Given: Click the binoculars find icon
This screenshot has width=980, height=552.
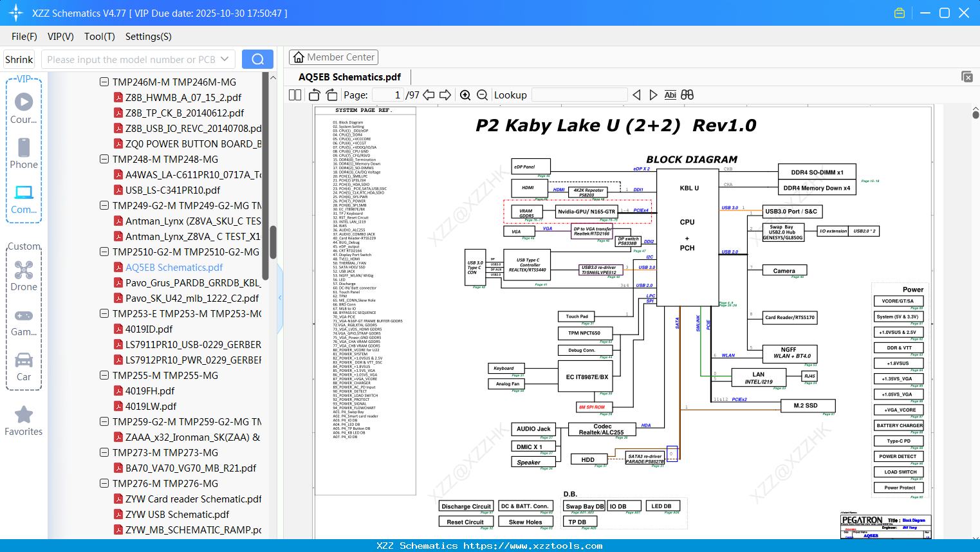Looking at the screenshot, I should coord(687,95).
